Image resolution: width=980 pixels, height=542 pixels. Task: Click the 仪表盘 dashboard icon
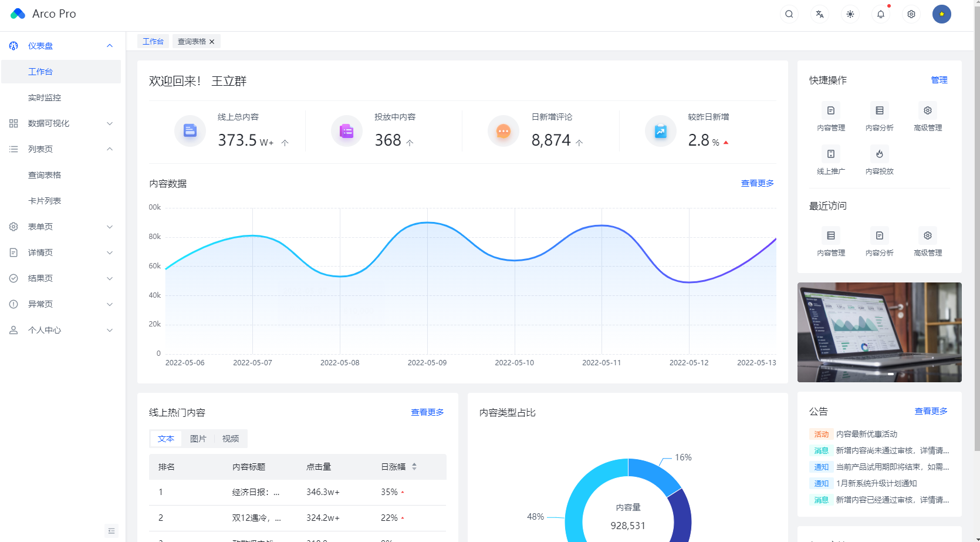(x=13, y=46)
